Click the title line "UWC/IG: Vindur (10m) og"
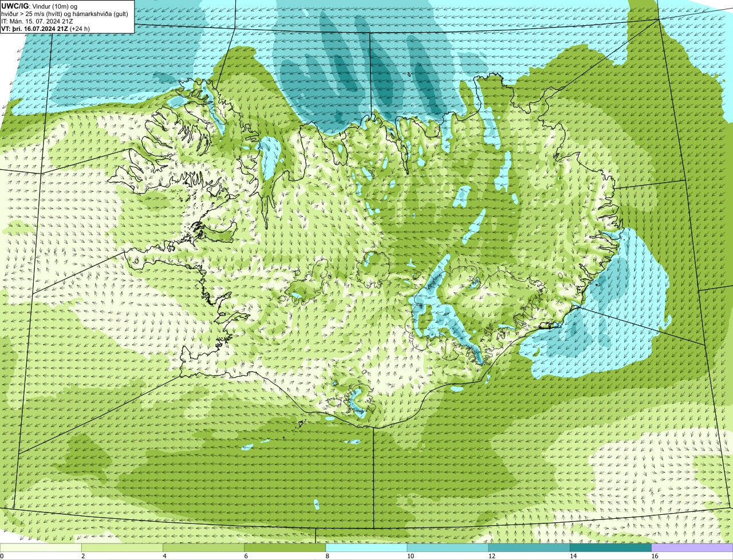The height and width of the screenshot is (560, 733). (40, 6)
